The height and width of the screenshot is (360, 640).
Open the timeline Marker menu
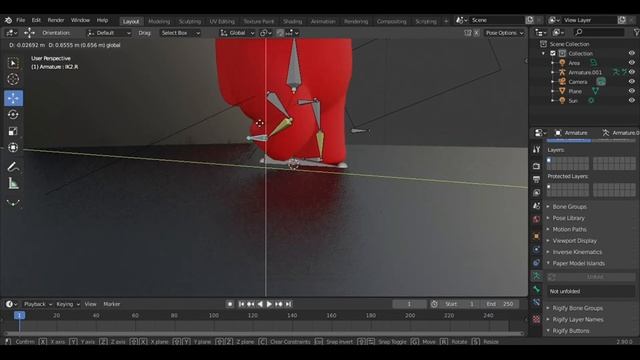point(111,304)
